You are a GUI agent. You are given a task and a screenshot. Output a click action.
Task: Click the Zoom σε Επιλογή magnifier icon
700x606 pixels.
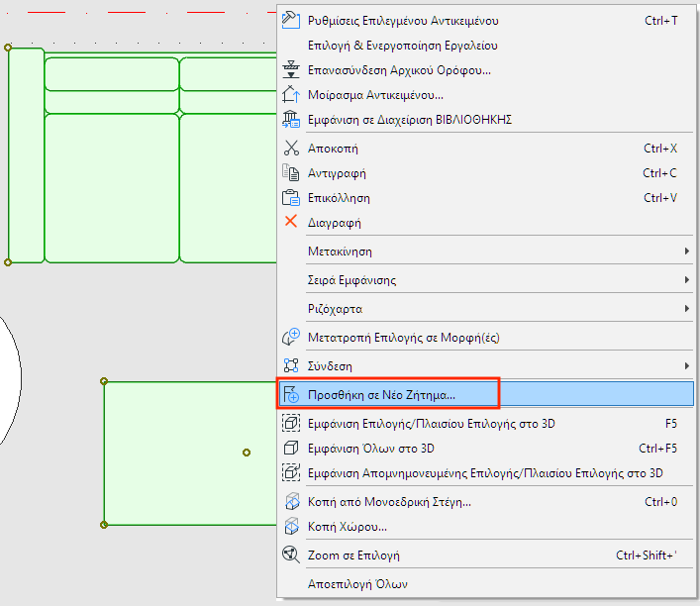coord(291,555)
